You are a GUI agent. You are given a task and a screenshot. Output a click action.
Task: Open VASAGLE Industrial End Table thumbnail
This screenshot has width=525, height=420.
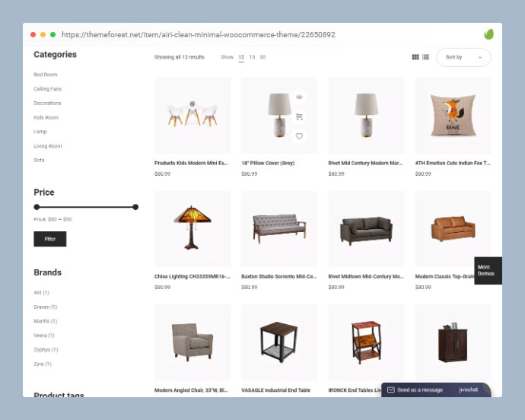279,342
